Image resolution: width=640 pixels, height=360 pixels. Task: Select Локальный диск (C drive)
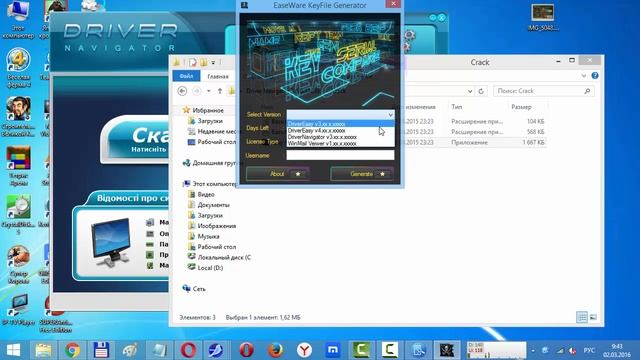click(224, 258)
